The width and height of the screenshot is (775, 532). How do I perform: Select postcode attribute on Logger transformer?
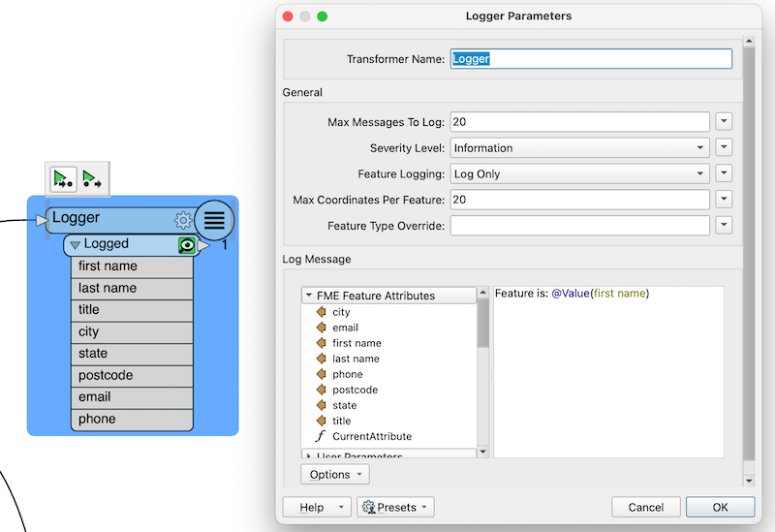132,375
